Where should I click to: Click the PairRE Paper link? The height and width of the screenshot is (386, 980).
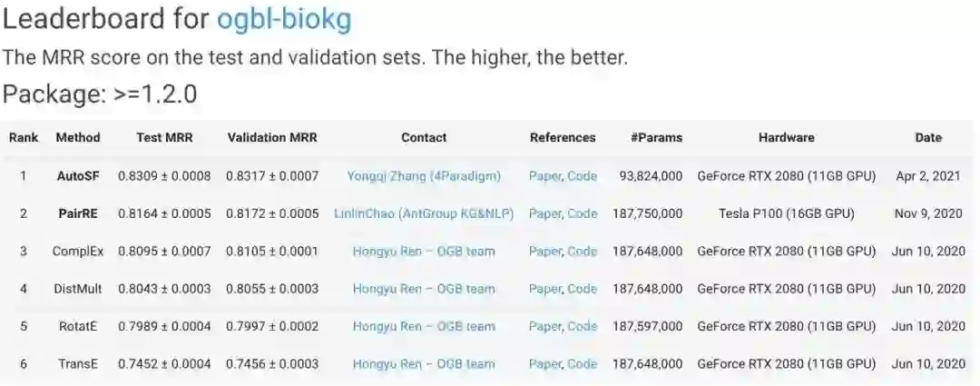pyautogui.click(x=544, y=214)
